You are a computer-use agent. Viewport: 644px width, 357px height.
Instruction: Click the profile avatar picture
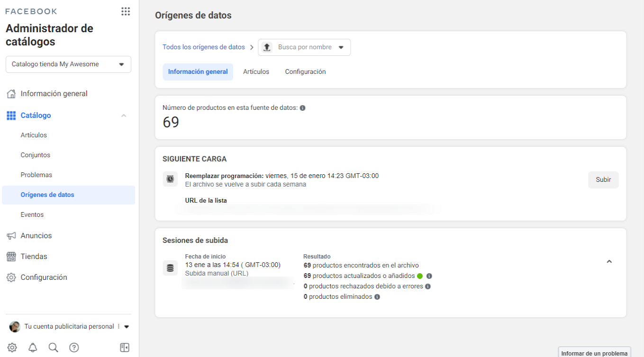(x=15, y=327)
